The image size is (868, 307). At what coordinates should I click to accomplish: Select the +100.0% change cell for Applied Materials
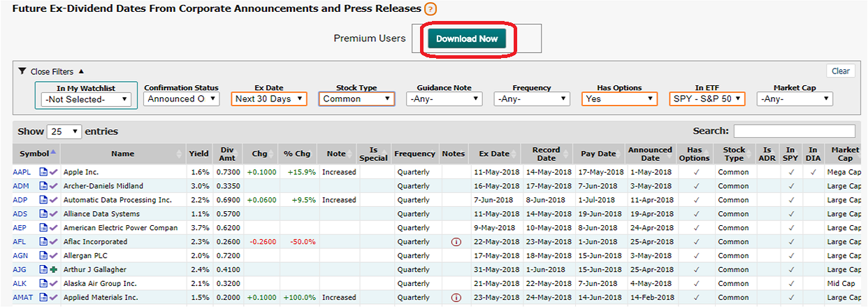coord(298,298)
